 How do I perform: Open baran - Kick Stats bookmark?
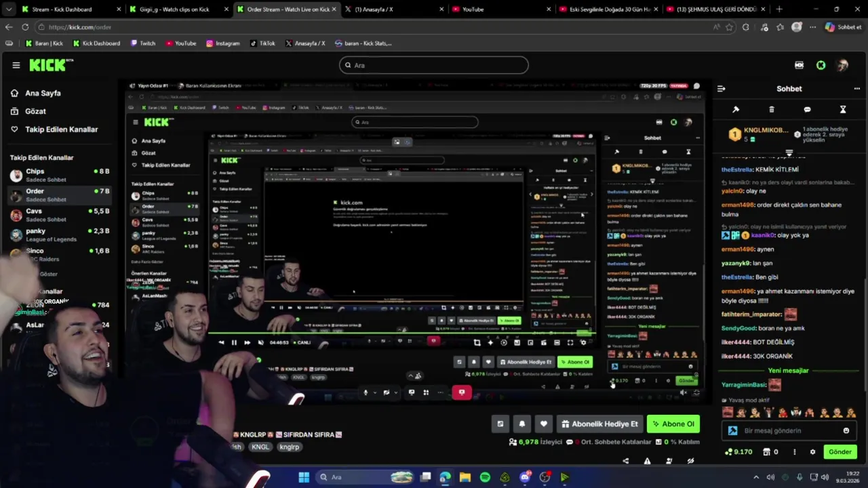click(363, 43)
